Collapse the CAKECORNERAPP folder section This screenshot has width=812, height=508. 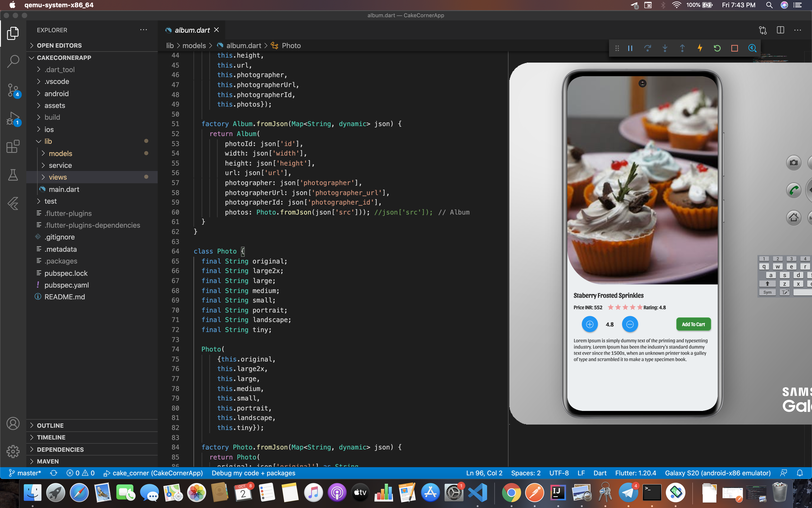92,58
